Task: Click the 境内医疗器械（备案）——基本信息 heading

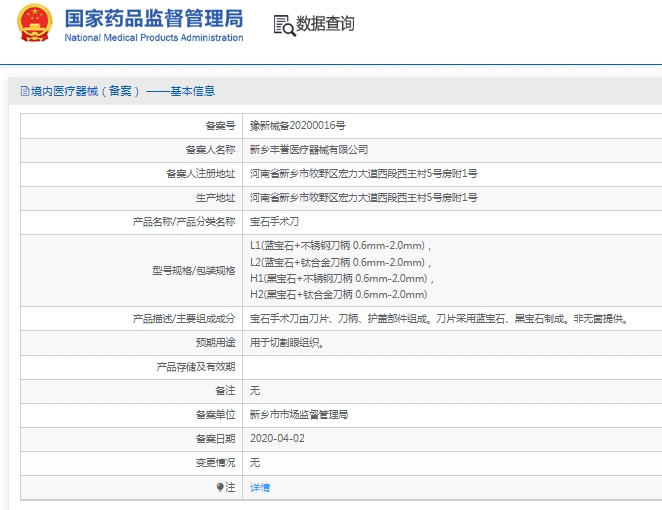Action: click(123, 91)
